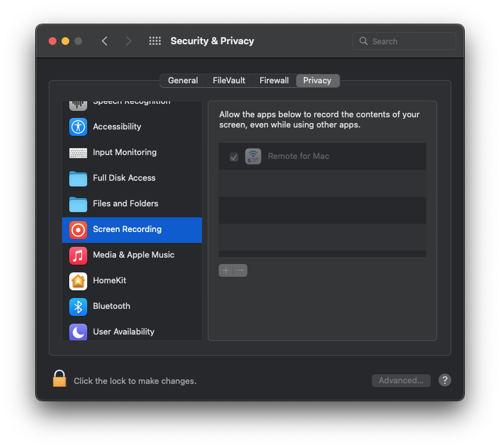
Task: Select the Files and Folders icon
Action: pyautogui.click(x=78, y=204)
